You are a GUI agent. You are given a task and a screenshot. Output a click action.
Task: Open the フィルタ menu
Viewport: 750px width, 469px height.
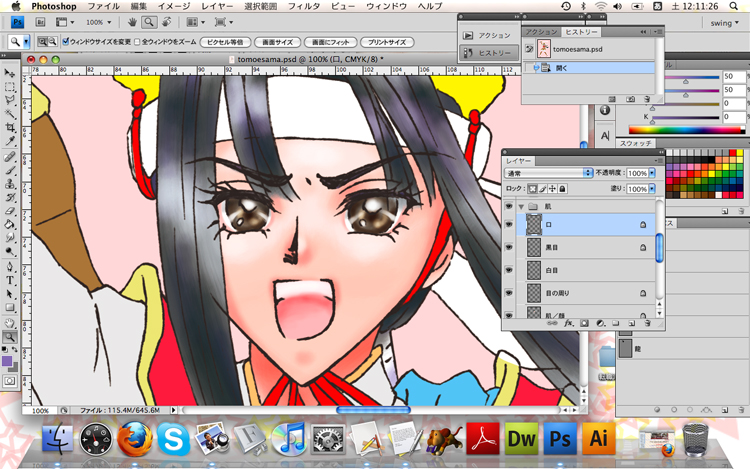tap(304, 6)
